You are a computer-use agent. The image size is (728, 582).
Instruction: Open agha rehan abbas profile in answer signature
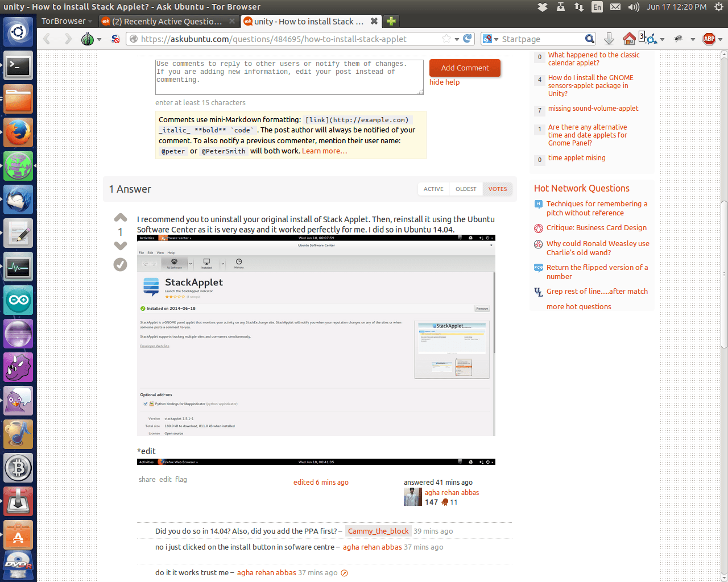point(452,492)
